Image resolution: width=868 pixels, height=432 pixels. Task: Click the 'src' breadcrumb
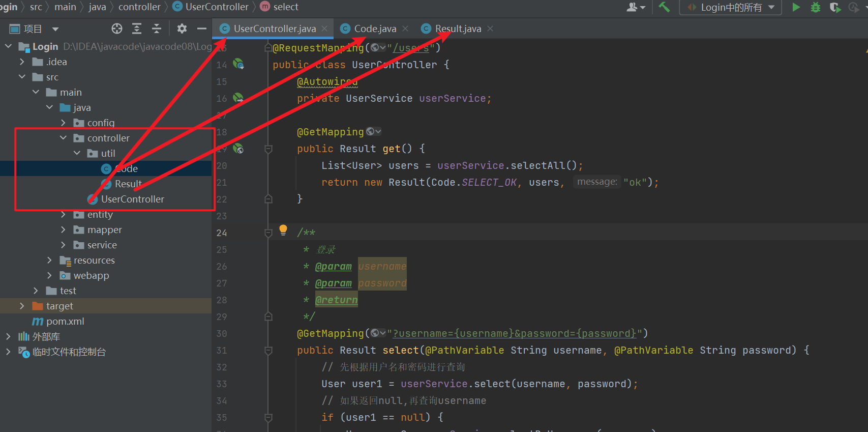(x=36, y=7)
